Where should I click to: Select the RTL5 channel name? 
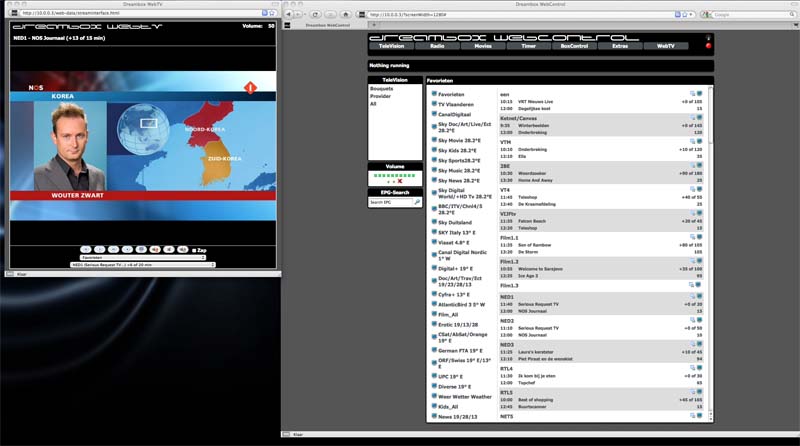coord(506,393)
